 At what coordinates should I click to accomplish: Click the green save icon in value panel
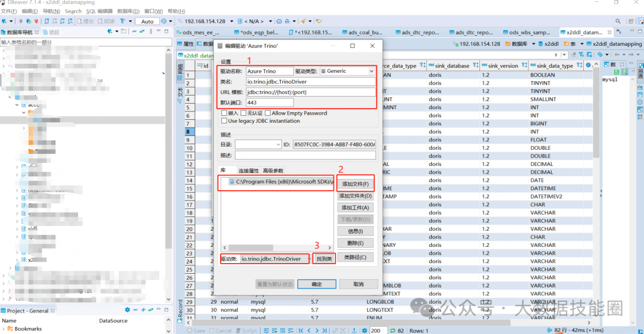tap(617, 72)
